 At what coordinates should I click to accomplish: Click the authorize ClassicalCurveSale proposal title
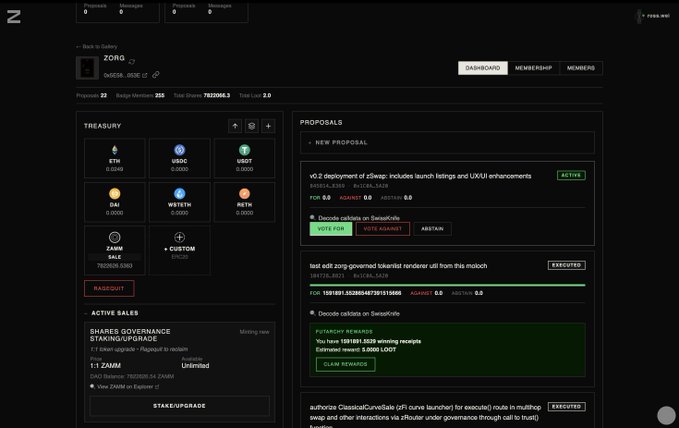pos(425,417)
